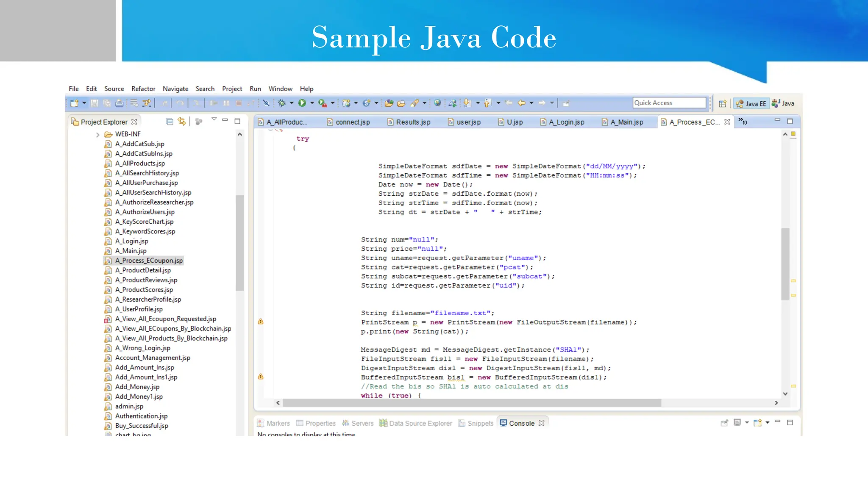Click the green Run button icon
Screen dimensions: 868x488
point(302,103)
